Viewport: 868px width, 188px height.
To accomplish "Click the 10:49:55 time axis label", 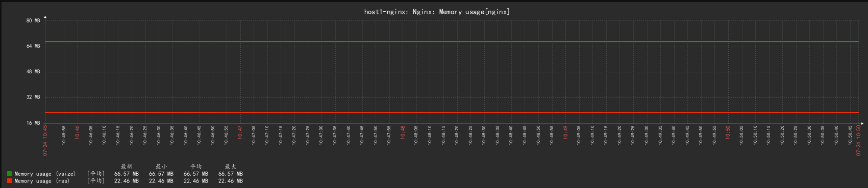I will tap(714, 135).
